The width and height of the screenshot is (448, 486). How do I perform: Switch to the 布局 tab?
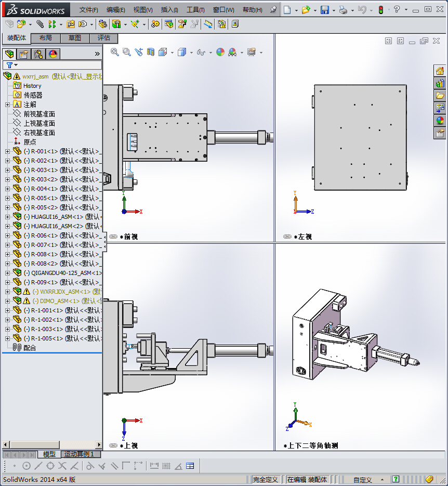click(x=46, y=38)
